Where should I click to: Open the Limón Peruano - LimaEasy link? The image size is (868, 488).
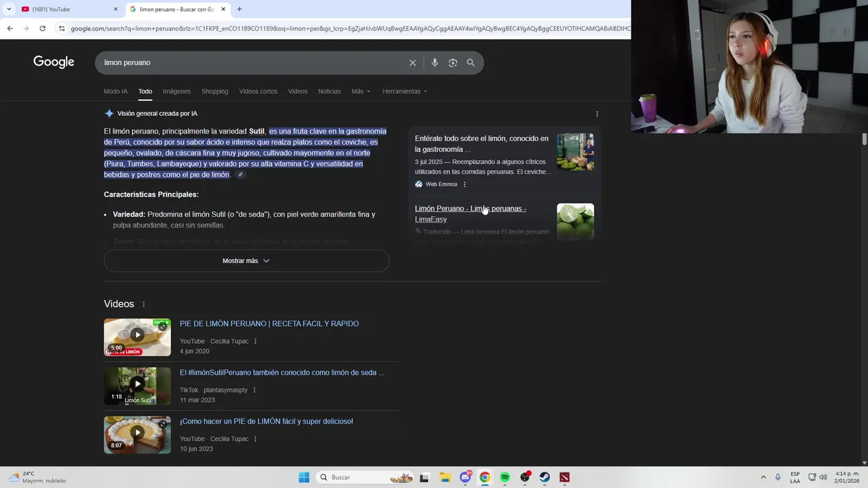pyautogui.click(x=471, y=213)
